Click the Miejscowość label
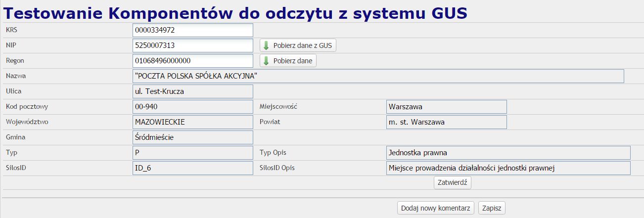The image size is (644, 218). 278,106
